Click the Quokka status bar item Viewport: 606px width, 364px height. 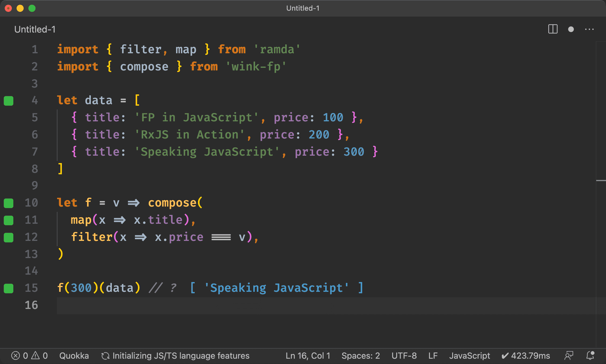(x=74, y=356)
